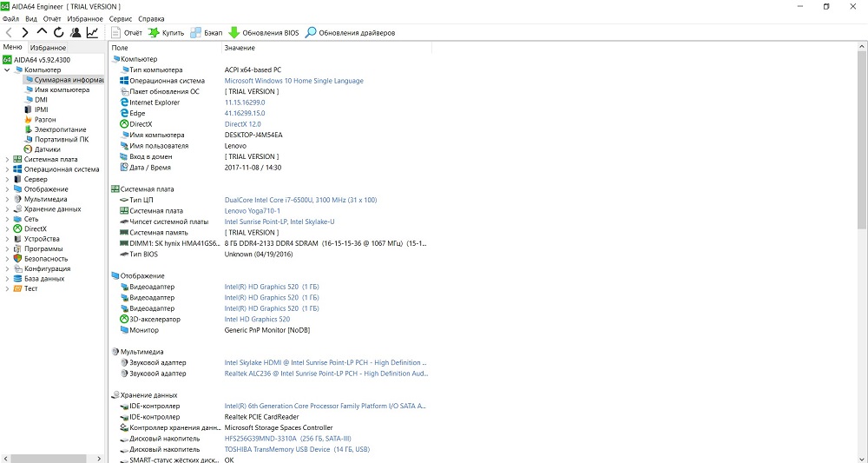Open the Сервис menu
868x463 pixels.
pyautogui.click(x=120, y=19)
